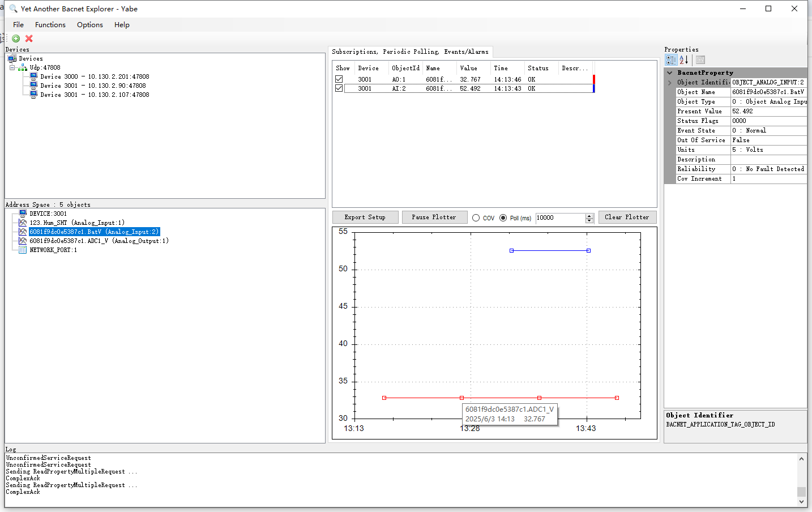The image size is (812, 512).
Task: Select 123.Hum_SHT (Analog_Input:1) object
Action: click(x=77, y=223)
